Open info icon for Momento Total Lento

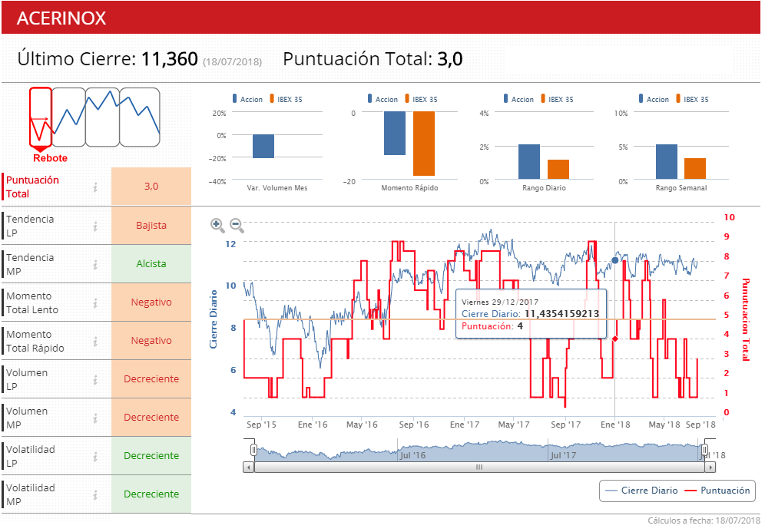pos(95,303)
